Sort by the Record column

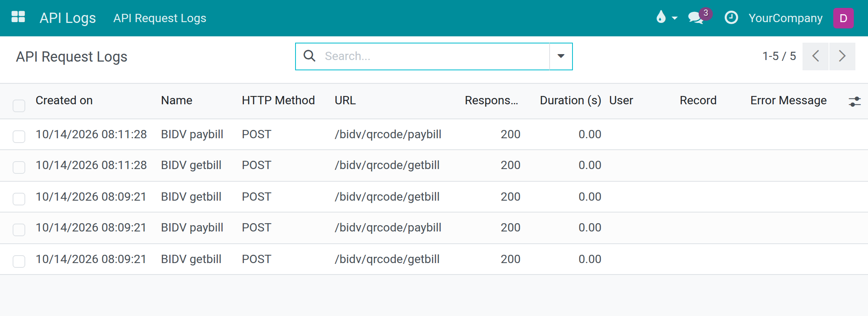coord(698,100)
